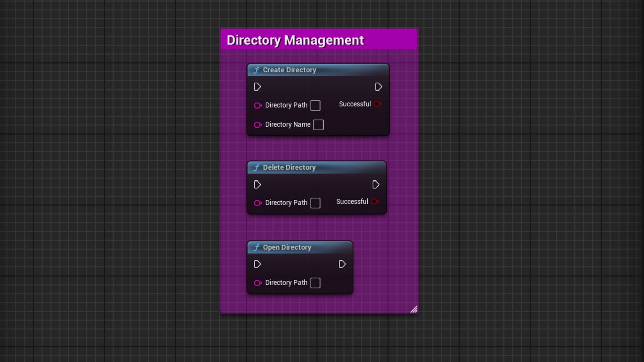Click Open Directory's Directory Path text box
This screenshot has width=644, height=362.
[315, 283]
